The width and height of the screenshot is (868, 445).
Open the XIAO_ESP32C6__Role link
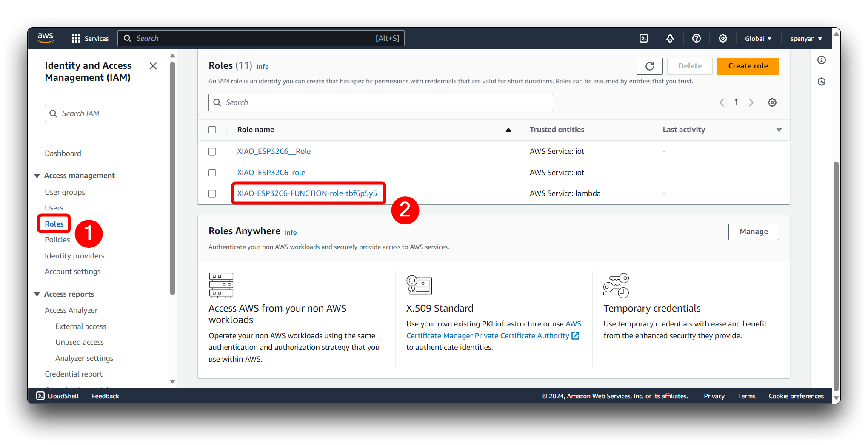274,151
